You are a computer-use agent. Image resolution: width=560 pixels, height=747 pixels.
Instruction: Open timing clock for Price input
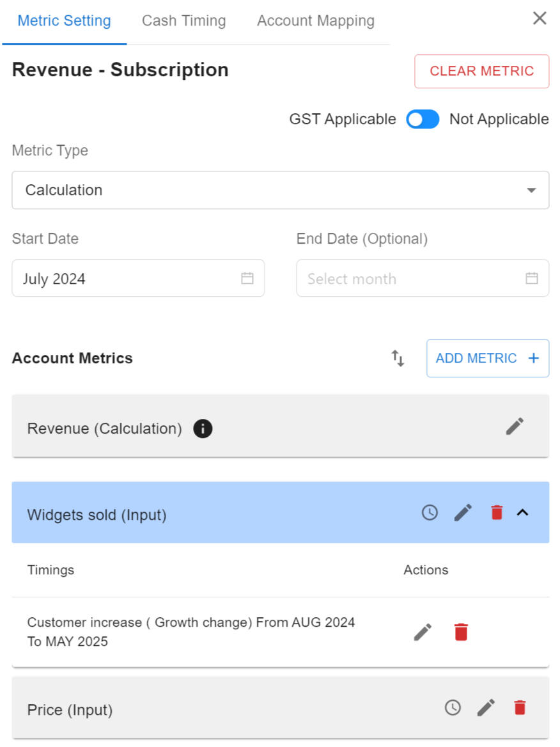pyautogui.click(x=453, y=707)
